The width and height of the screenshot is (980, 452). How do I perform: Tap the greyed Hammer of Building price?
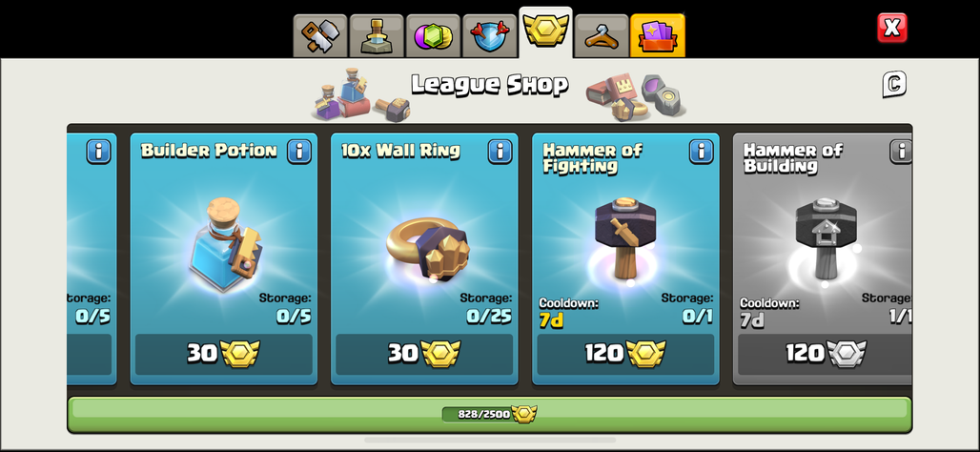pyautogui.click(x=825, y=354)
